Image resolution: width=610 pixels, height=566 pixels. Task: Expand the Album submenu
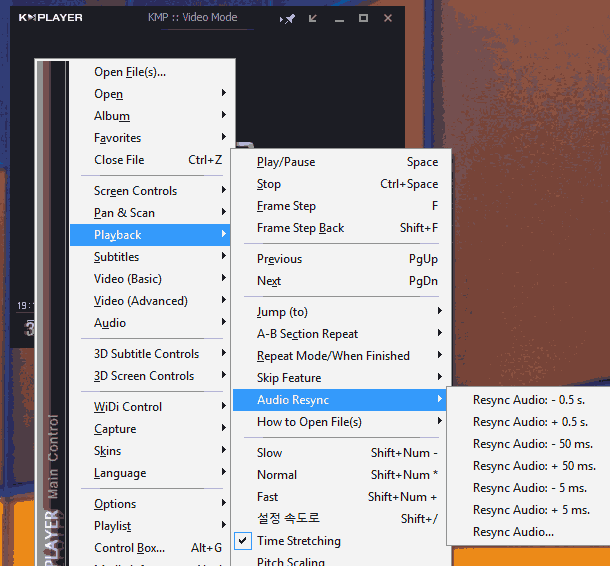pos(152,116)
